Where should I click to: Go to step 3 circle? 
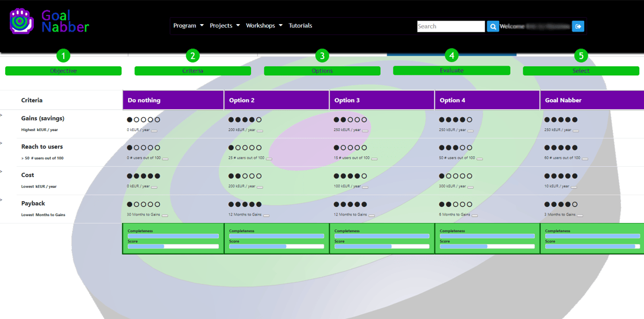coord(322,56)
